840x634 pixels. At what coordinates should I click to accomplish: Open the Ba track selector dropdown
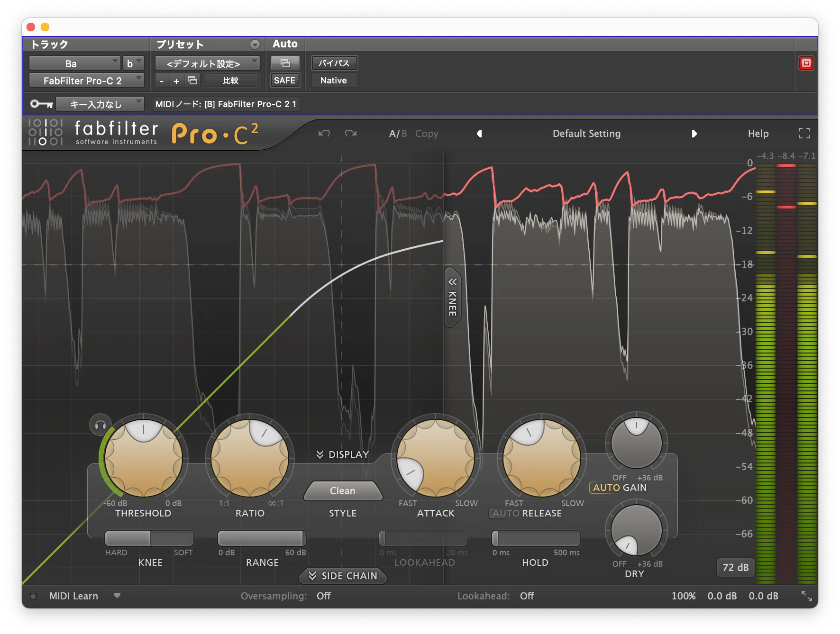(74, 63)
